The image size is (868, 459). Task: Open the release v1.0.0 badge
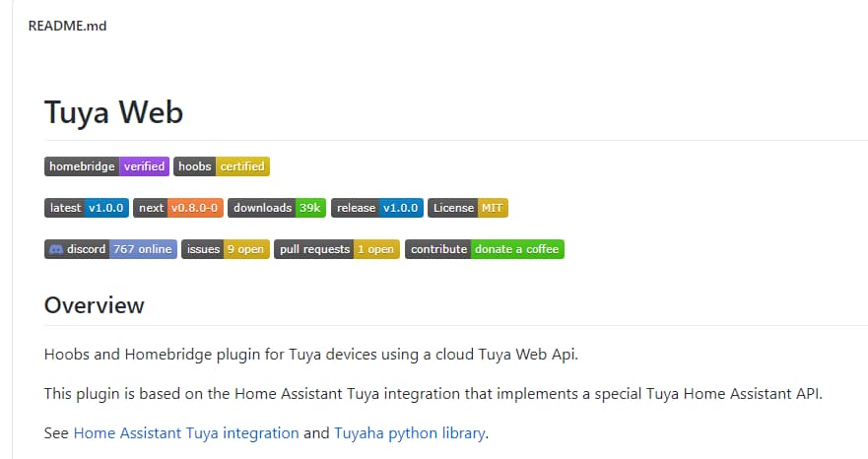377,208
